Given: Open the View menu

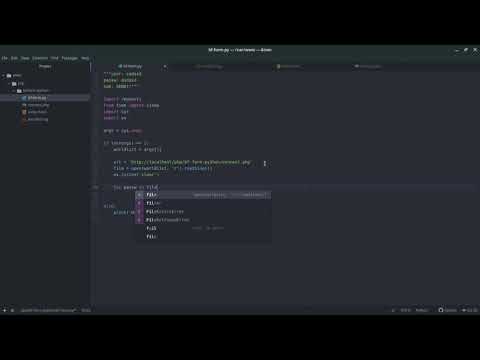Looking at the screenshot, I should [x=25, y=58].
